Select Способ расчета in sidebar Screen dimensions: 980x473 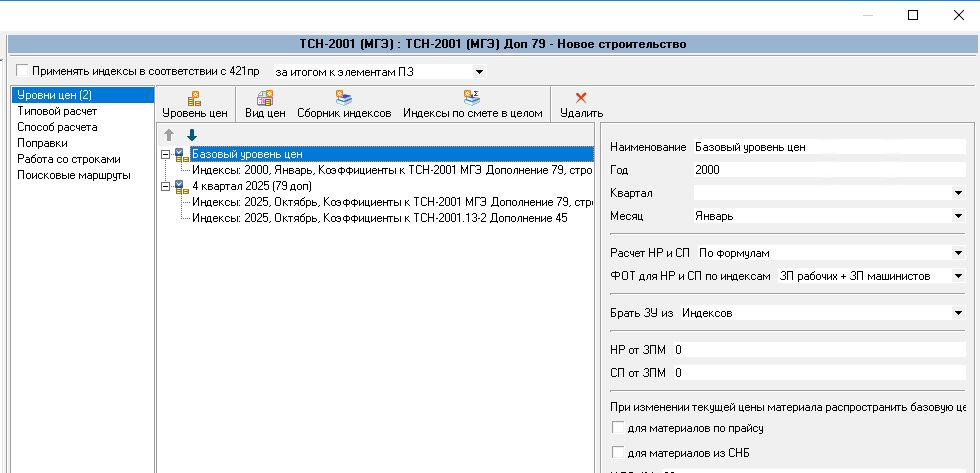pos(57,127)
